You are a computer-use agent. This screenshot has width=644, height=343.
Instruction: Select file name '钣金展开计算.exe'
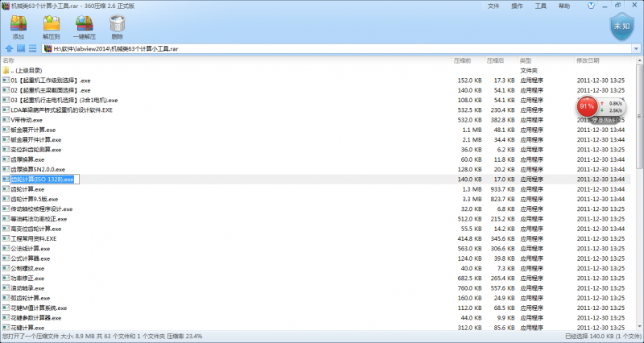(33, 130)
